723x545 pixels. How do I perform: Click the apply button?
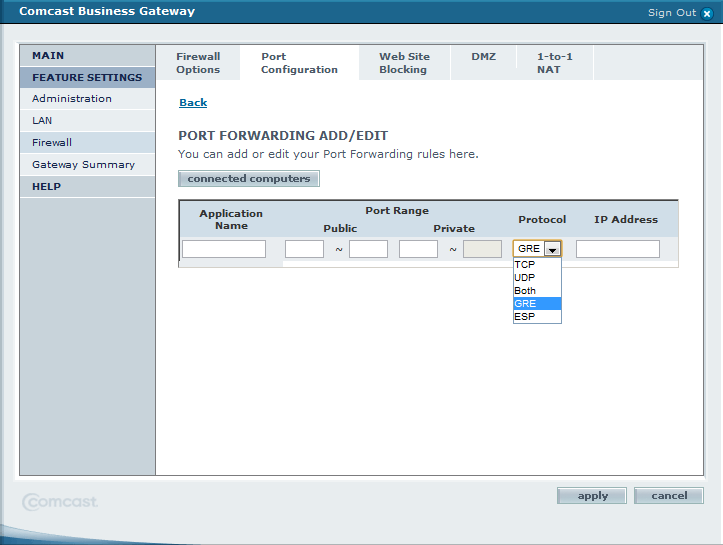(592, 496)
